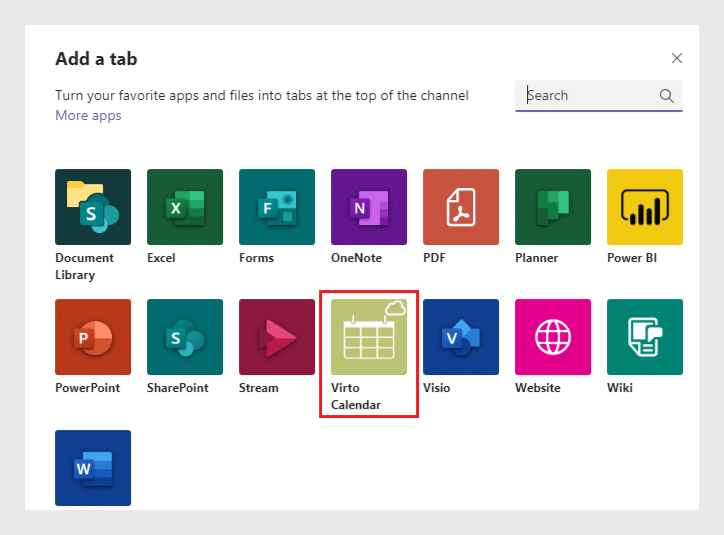Screen dimensions: 724x535
Task: Click the "Virto Calendar" label text
Action: [356, 397]
